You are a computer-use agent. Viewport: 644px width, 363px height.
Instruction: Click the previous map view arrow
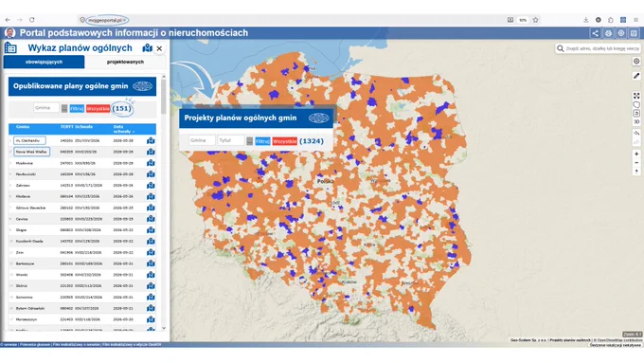click(636, 134)
